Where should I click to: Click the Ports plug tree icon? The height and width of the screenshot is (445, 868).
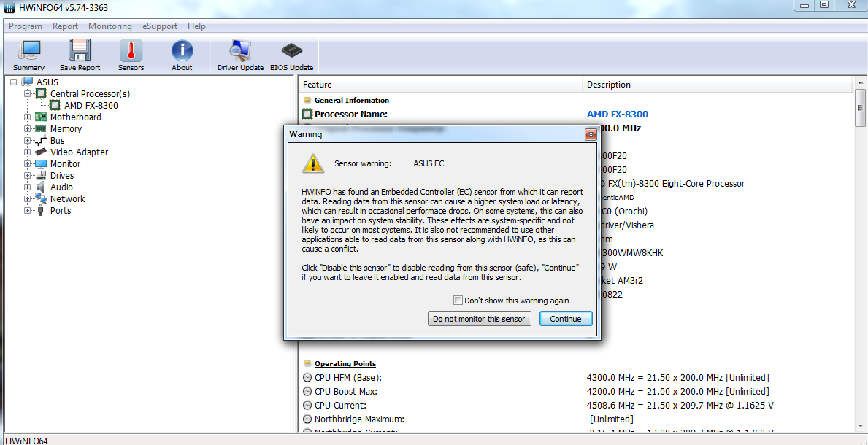click(41, 210)
